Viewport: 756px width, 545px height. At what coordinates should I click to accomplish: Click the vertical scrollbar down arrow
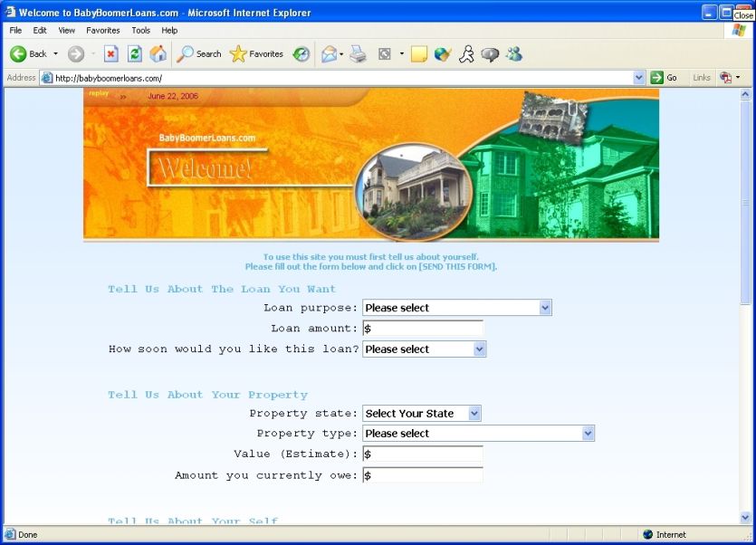746,518
